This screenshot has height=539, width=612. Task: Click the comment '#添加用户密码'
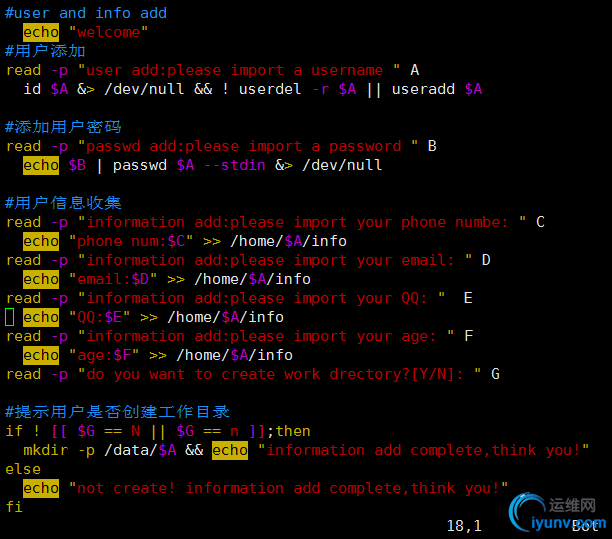(63, 127)
